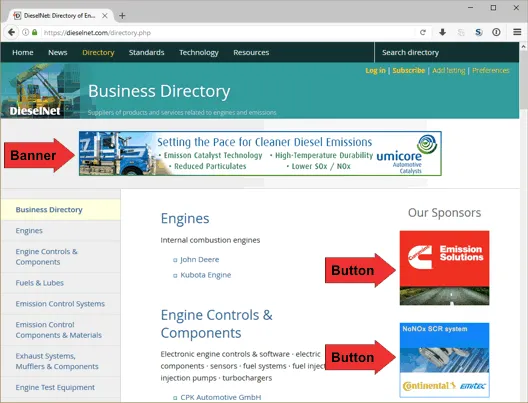Click the Add listing link

tap(449, 70)
